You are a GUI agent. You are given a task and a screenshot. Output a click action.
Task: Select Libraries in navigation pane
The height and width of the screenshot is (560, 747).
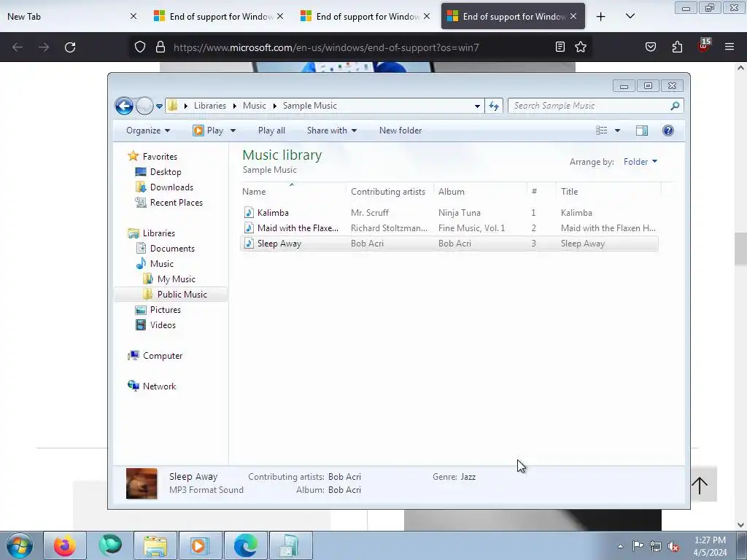pyautogui.click(x=158, y=233)
